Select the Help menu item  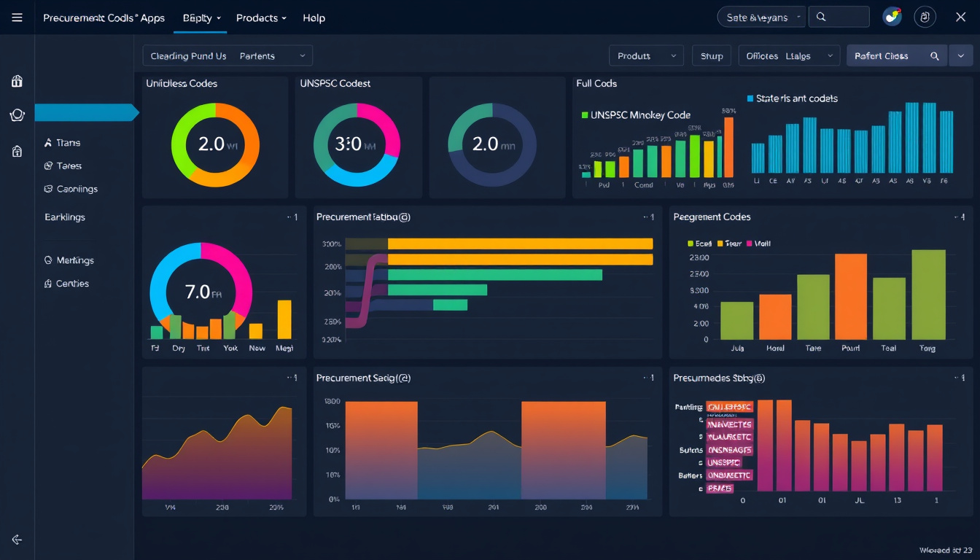[314, 17]
